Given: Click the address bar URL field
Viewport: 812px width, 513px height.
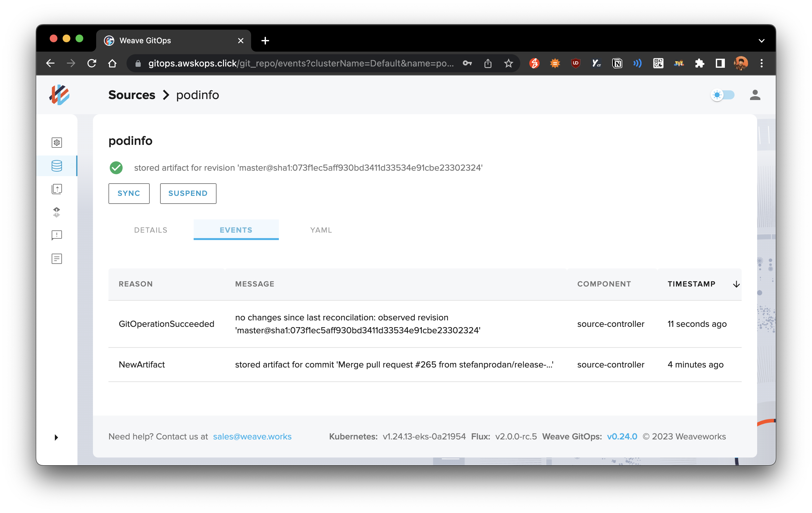Looking at the screenshot, I should point(301,63).
